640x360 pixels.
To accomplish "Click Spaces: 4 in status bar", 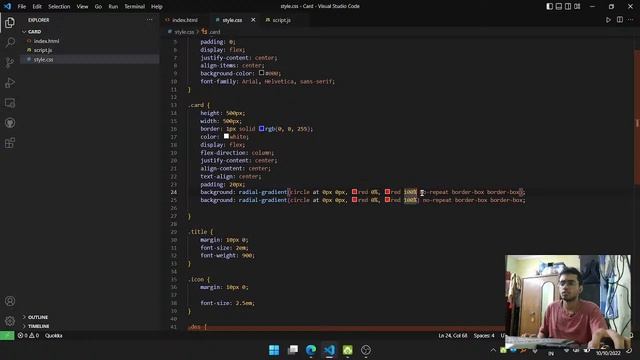I will pyautogui.click(x=484, y=336).
